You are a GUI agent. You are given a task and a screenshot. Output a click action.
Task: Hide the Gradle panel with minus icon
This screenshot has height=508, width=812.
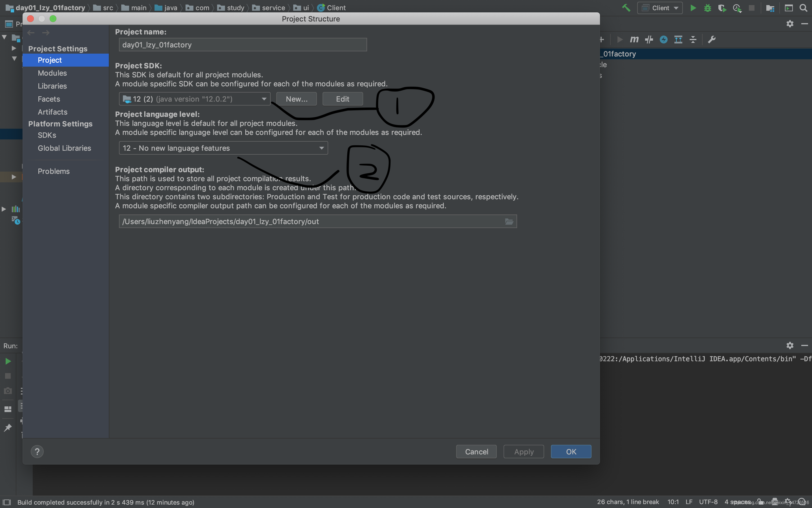(x=805, y=23)
